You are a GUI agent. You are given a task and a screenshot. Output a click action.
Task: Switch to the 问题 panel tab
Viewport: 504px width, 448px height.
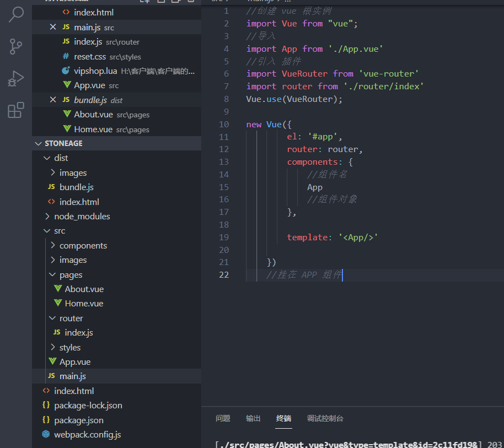(223, 418)
